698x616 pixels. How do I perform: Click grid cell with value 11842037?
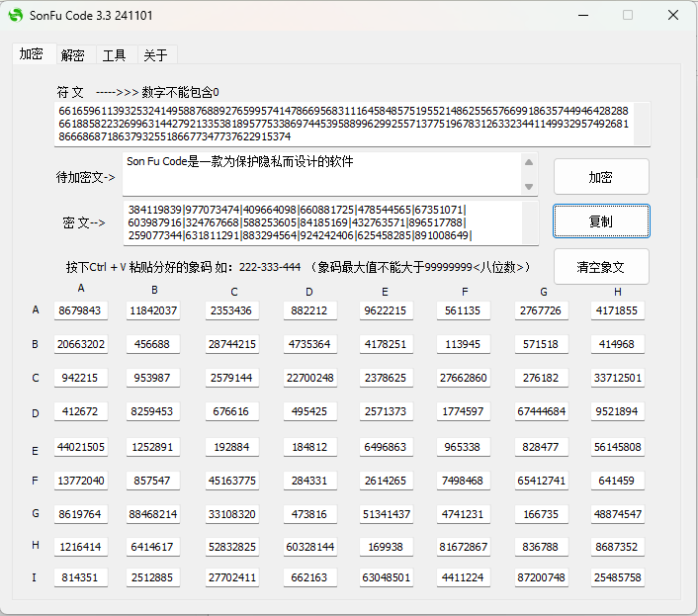point(153,310)
